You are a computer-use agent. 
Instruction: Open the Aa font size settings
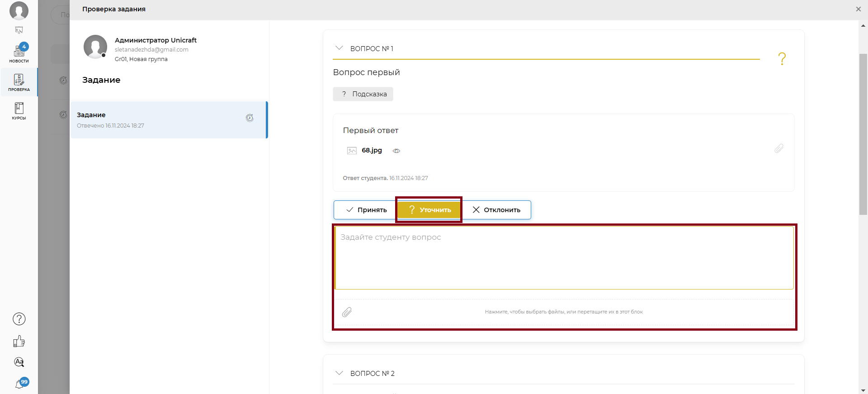tap(19, 362)
